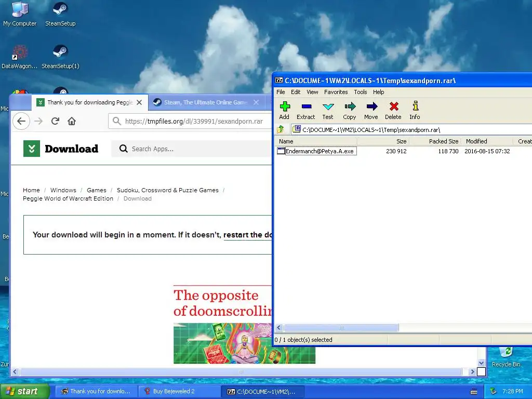Open the Help menu in 7-Zip

pyautogui.click(x=378, y=92)
